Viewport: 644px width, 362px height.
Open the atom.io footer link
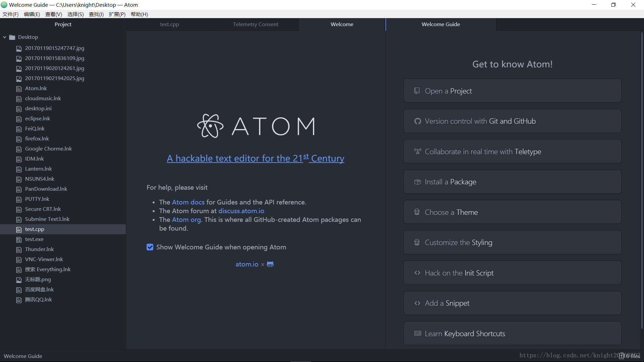[247, 264]
